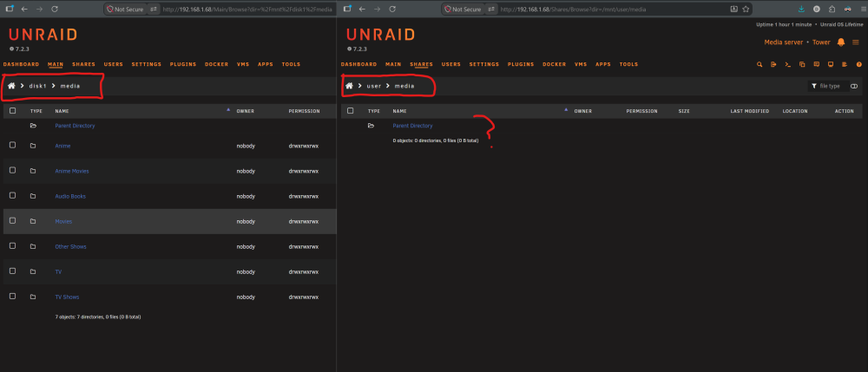Open the system log icon in toolbar
The image size is (868, 372).
(845, 65)
